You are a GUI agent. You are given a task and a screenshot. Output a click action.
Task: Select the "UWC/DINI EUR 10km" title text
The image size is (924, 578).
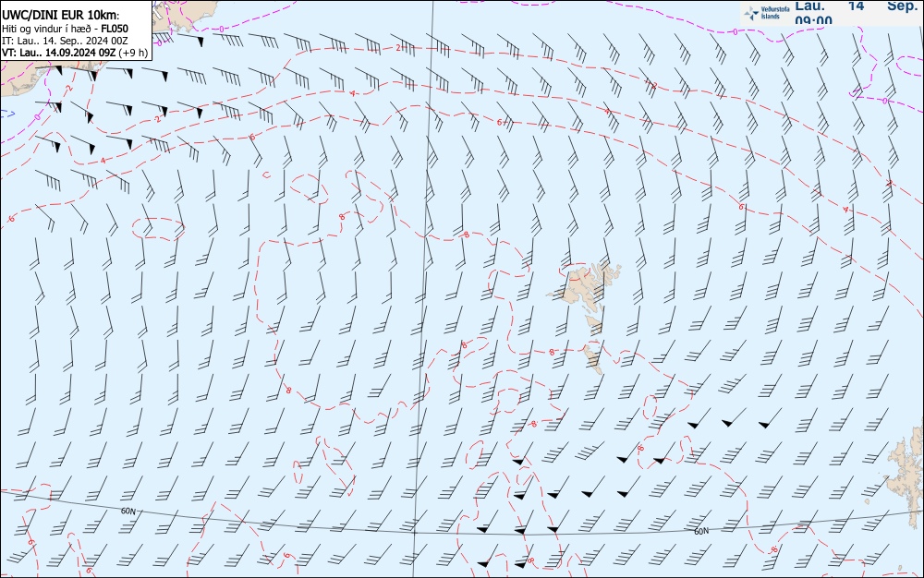coord(60,16)
